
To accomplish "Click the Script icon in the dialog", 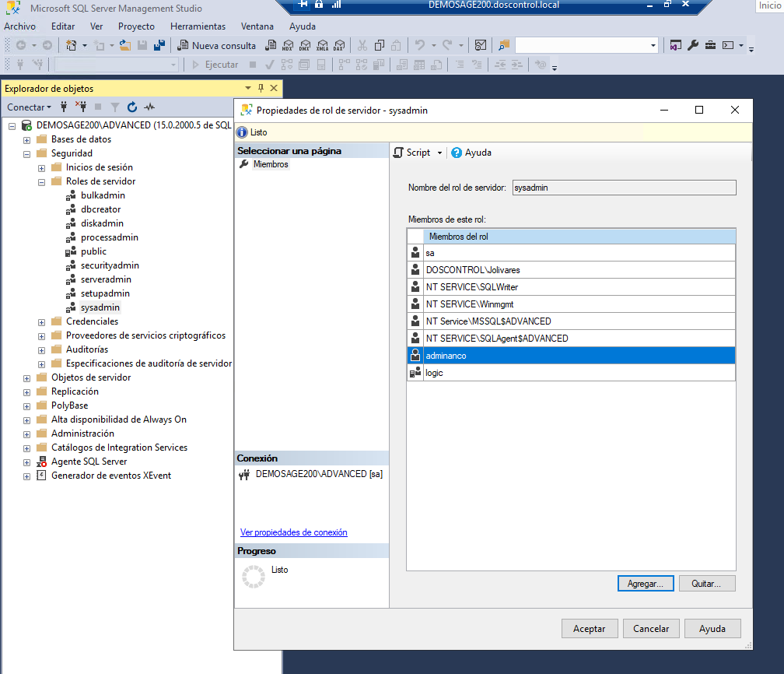I will [x=398, y=153].
